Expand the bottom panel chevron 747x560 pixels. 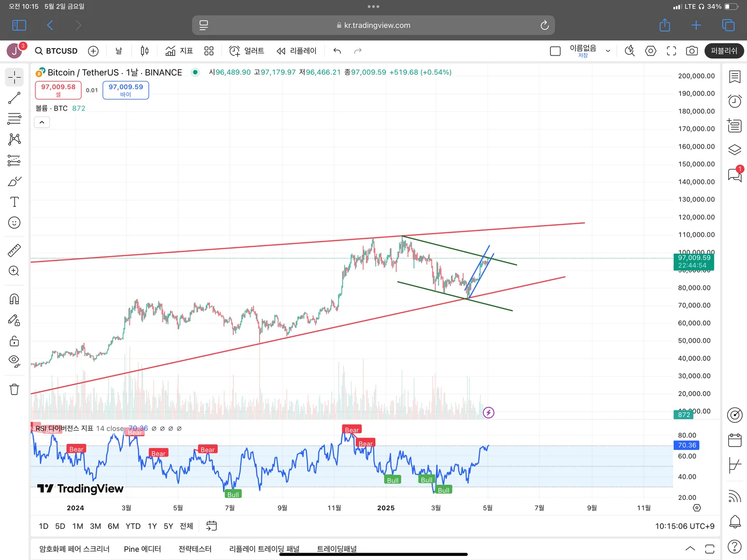(690, 549)
